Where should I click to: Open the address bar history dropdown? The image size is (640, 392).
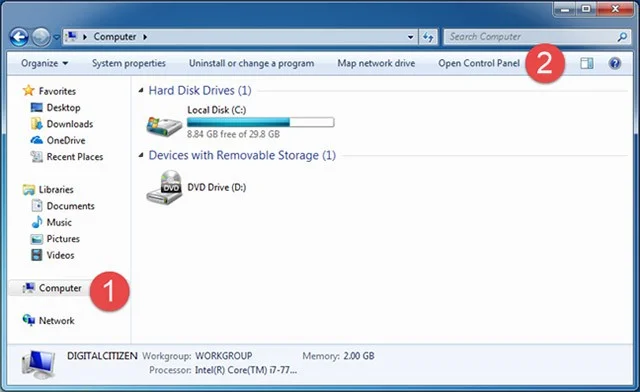(410, 37)
